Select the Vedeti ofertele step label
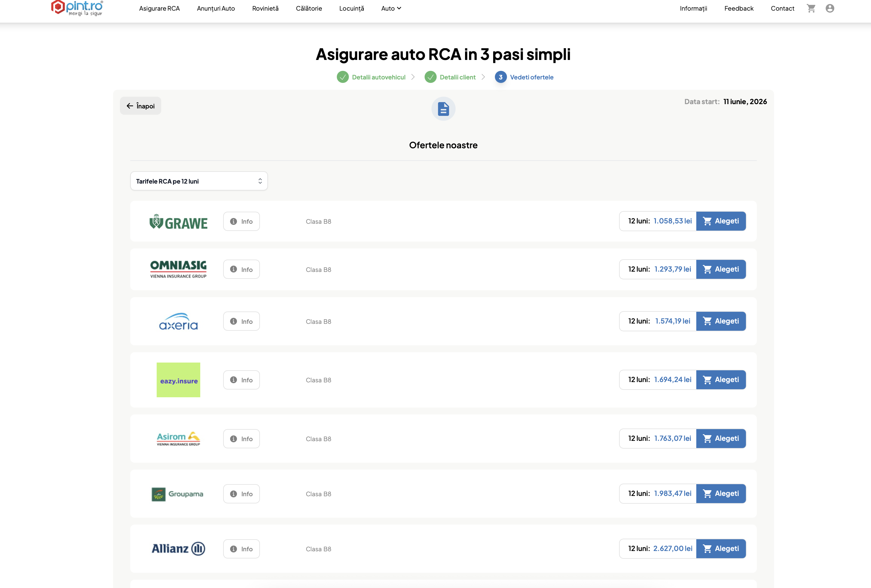Image resolution: width=871 pixels, height=588 pixels. coord(531,77)
